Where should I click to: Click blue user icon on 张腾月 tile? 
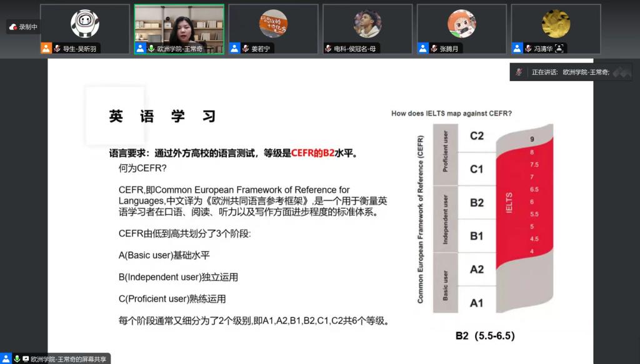pyautogui.click(x=423, y=48)
